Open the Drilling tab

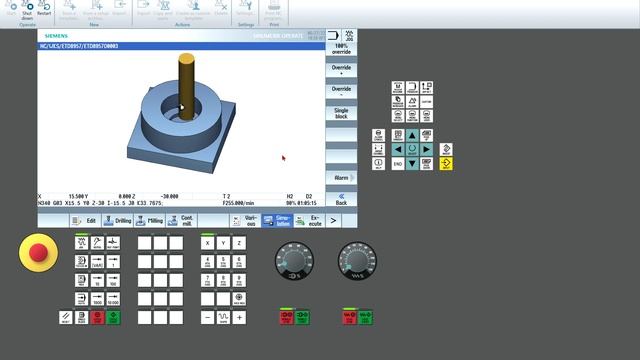(118, 221)
